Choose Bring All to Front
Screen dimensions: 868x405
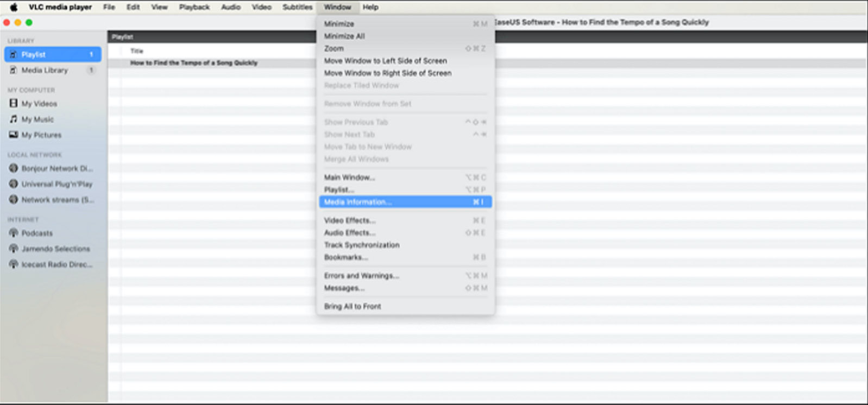click(x=405, y=306)
